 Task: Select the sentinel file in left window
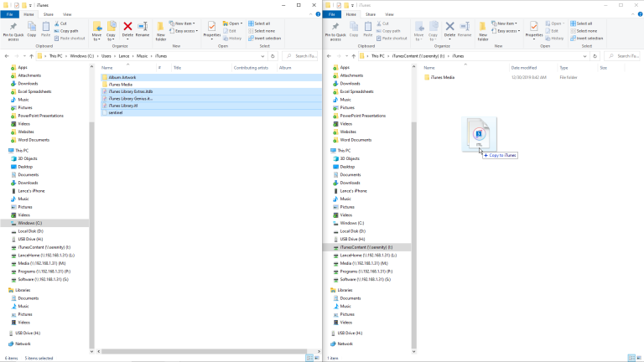pos(116,112)
